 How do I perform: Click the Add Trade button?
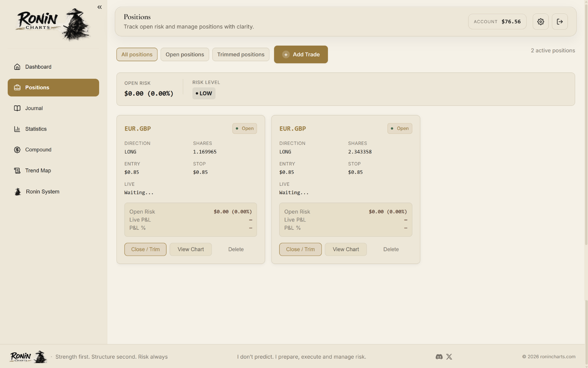click(301, 54)
